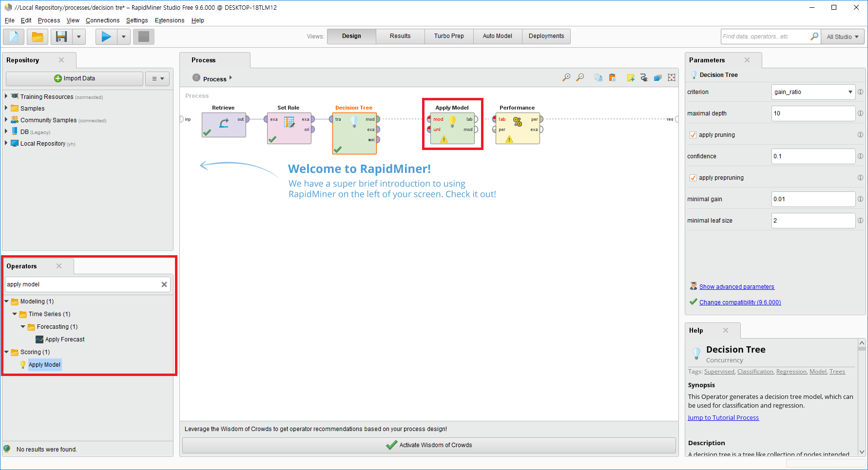Screen dimensions: 868x470
Task: Click the maximal depth field
Action: click(x=813, y=113)
